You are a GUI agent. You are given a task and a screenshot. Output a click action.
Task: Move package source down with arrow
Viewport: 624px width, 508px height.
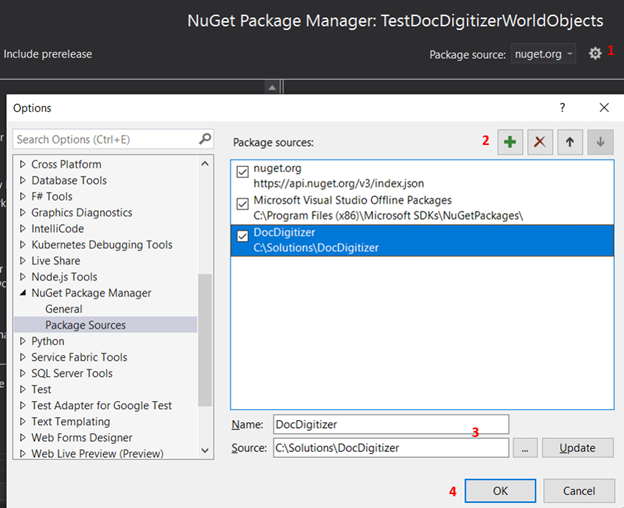[x=600, y=142]
